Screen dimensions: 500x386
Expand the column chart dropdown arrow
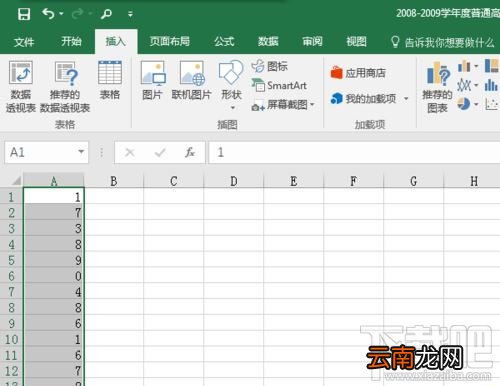(476, 66)
